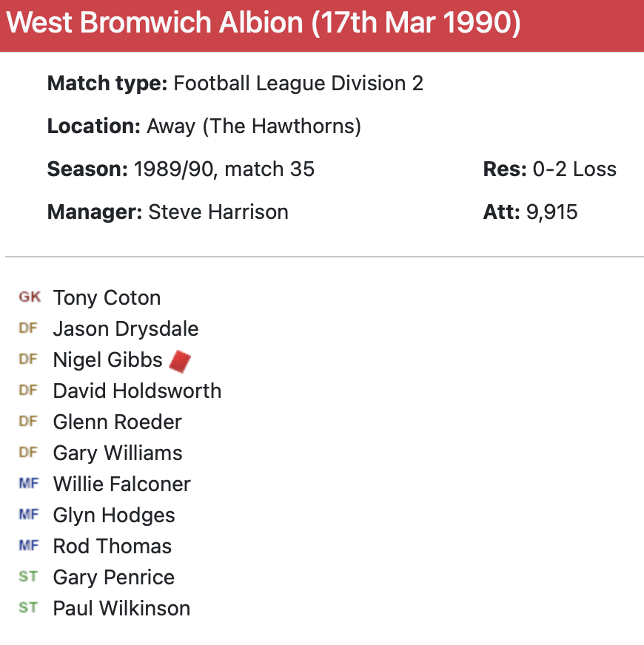The height and width of the screenshot is (645, 644).
Task: Select Gary Williams in the lineup
Action: pos(118,453)
